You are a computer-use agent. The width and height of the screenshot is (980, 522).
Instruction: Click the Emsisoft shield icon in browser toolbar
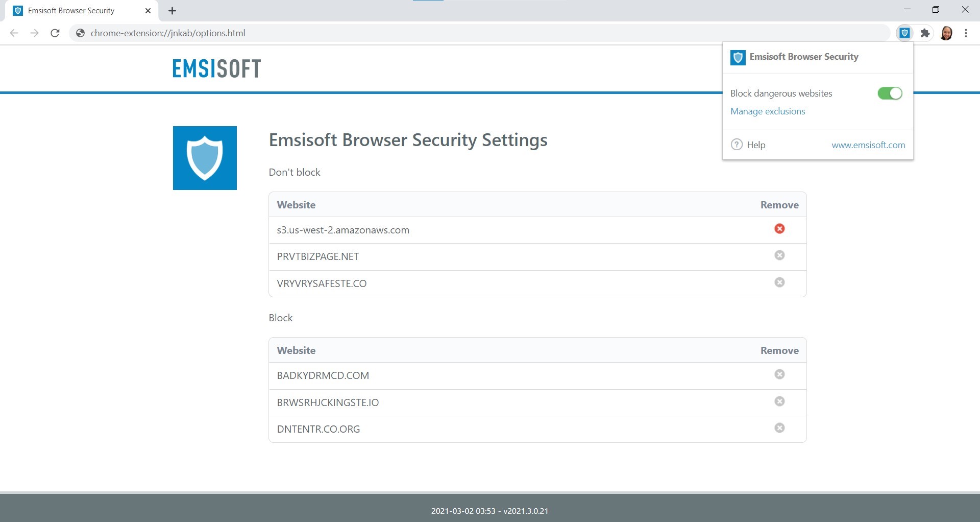[904, 33]
